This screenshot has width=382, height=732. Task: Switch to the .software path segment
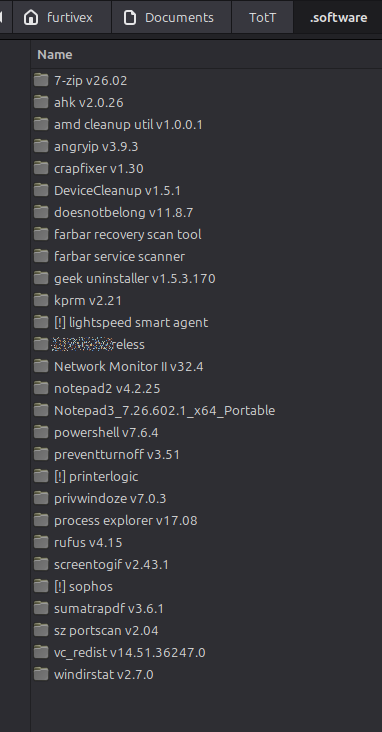338,18
